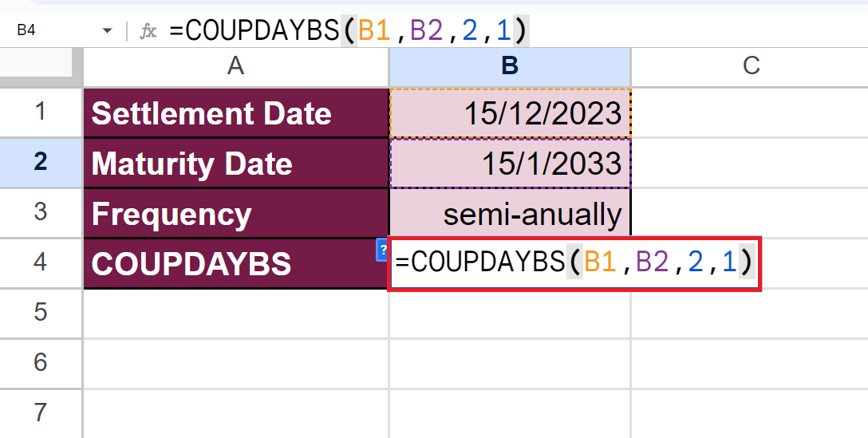Select column C header
The height and width of the screenshot is (438, 868).
coord(750,65)
